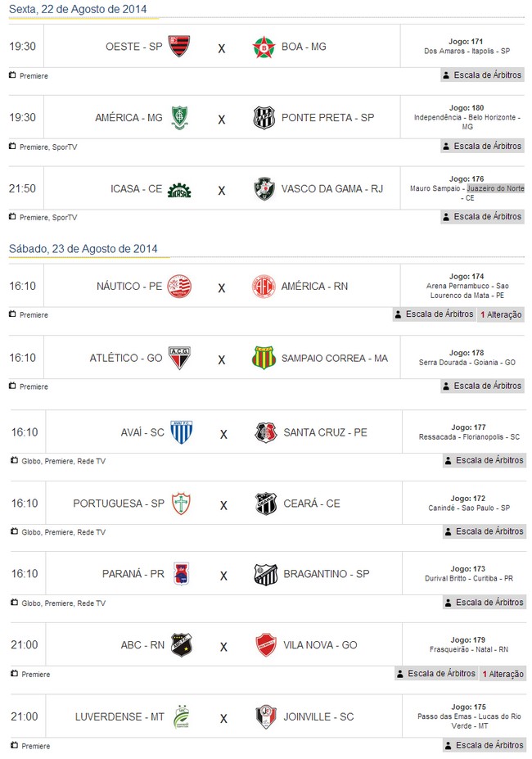Click the Vila Nova GO crest
The height and width of the screenshot is (759, 532).
click(x=265, y=645)
